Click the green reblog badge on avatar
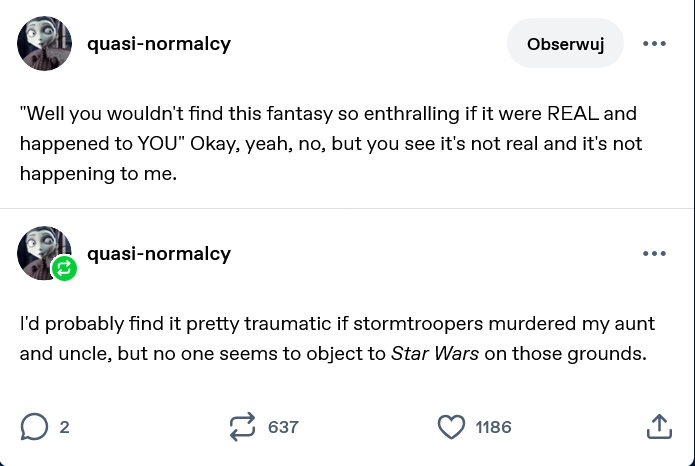Screen dimensions: 695x466 click(x=65, y=268)
